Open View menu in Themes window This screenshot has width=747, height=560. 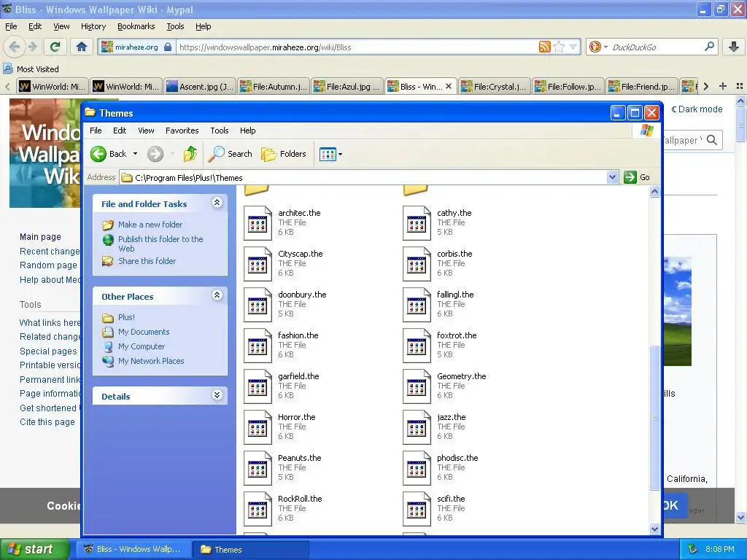[146, 131]
